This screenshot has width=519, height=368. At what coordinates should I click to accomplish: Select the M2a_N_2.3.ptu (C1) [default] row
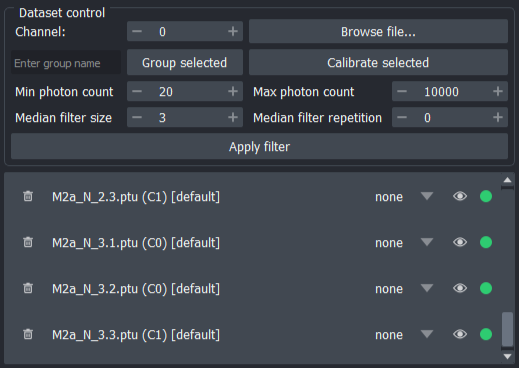point(253,196)
